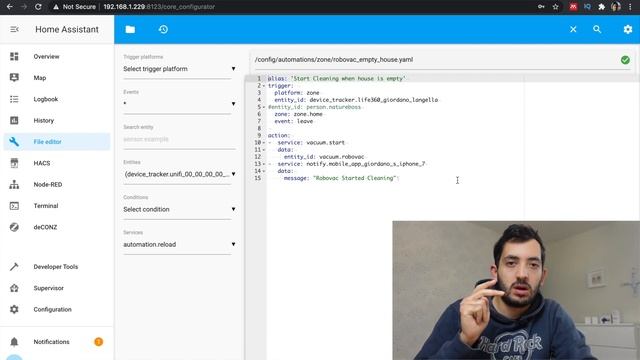Open the History page
The width and height of the screenshot is (640, 360).
tap(44, 120)
